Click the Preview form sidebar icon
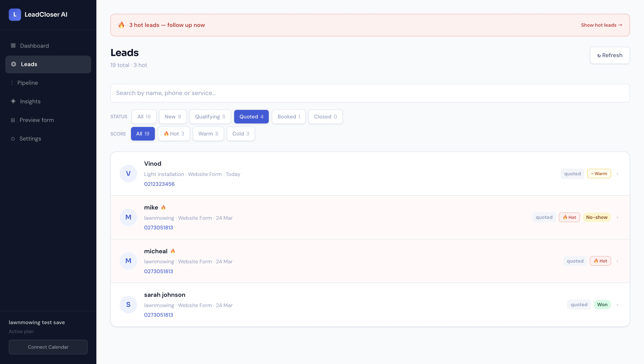The width and height of the screenshot is (644, 364). tap(13, 120)
